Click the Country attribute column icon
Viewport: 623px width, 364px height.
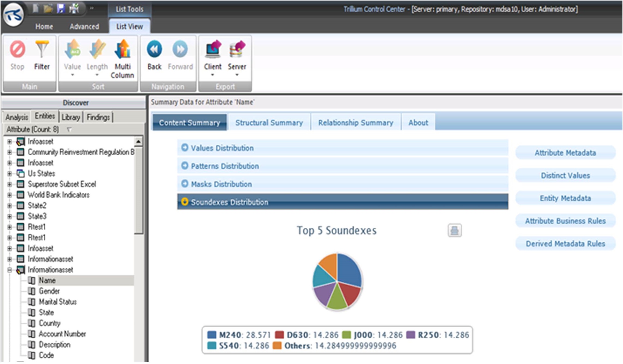pyautogui.click(x=32, y=323)
